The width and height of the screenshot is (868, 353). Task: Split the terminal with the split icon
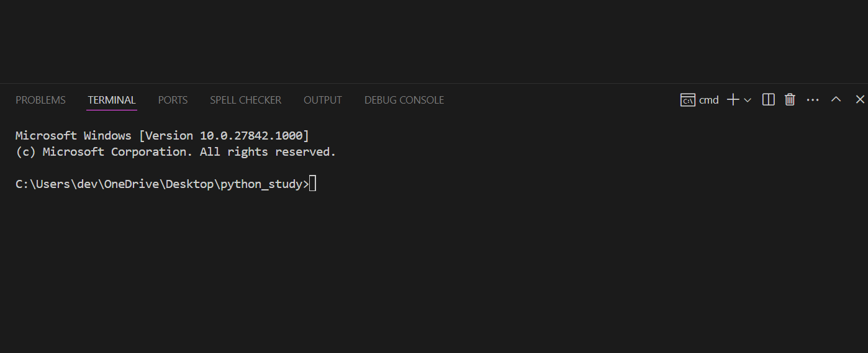(x=768, y=99)
